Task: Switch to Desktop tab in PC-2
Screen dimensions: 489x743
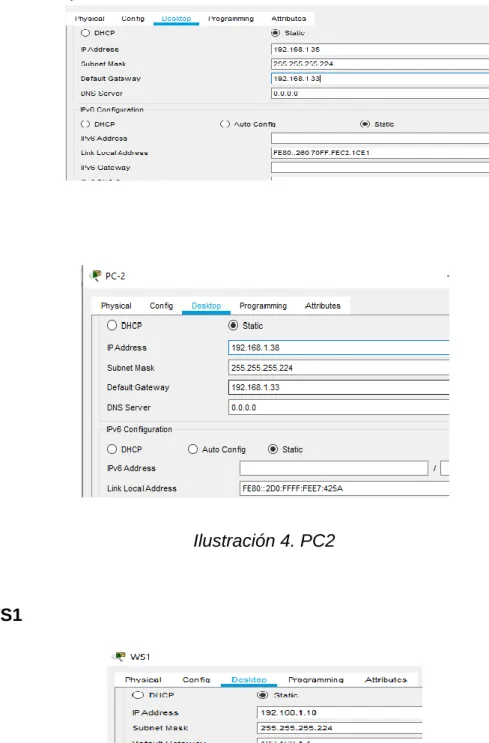Action: tap(206, 306)
